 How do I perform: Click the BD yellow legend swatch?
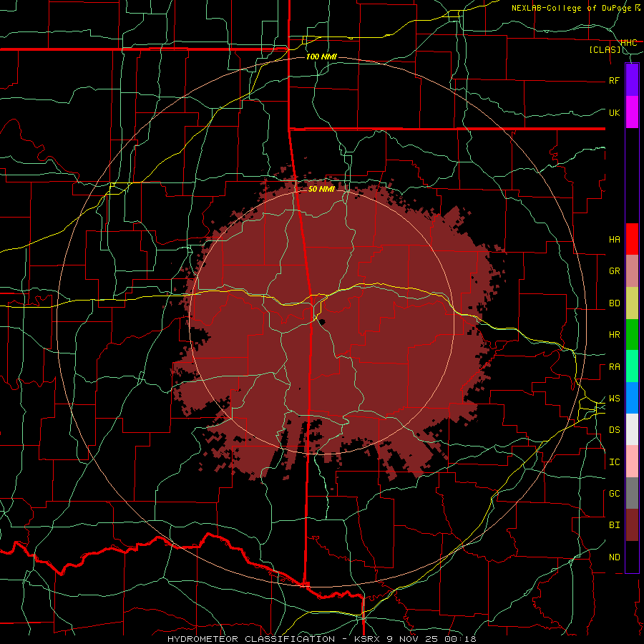coord(632,303)
